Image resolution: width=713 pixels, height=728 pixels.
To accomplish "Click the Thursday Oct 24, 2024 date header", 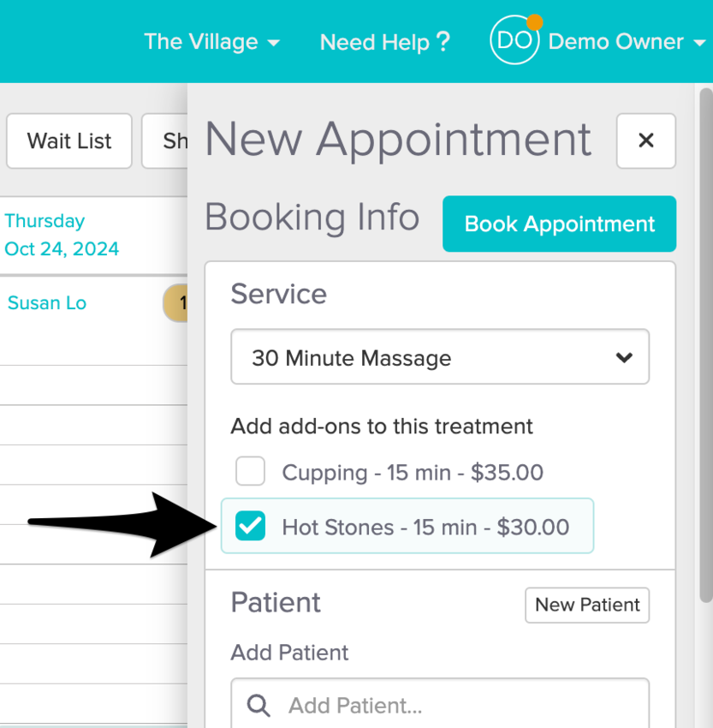I will coord(61,235).
